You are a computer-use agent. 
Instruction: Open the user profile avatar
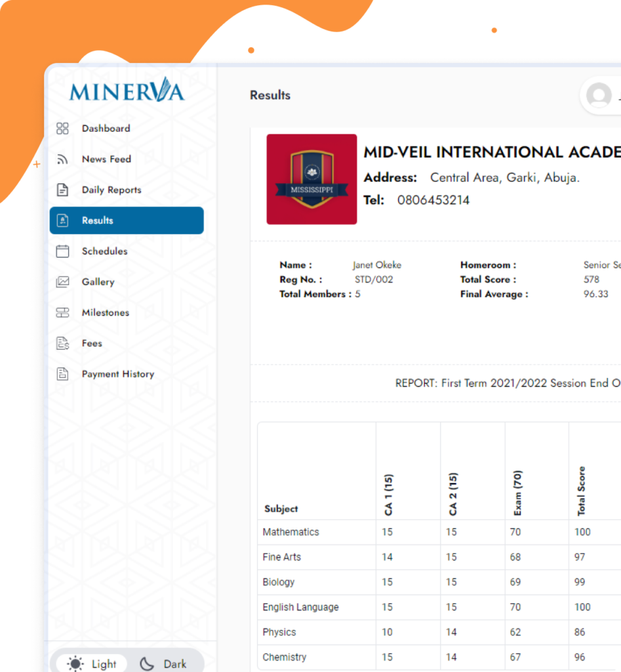pyautogui.click(x=598, y=96)
